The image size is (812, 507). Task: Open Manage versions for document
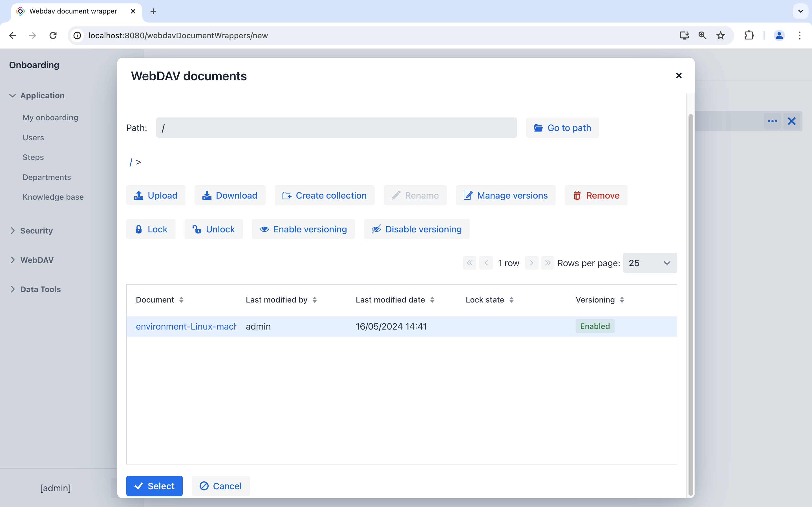(505, 195)
